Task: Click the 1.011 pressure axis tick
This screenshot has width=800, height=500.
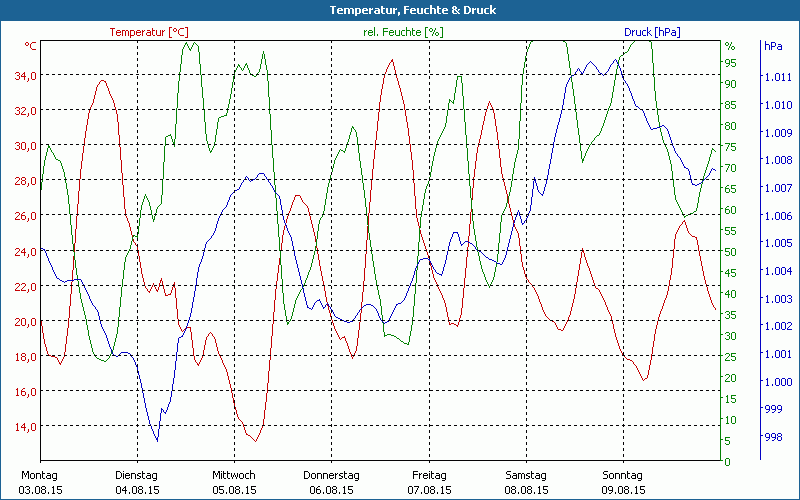Action: [x=776, y=77]
